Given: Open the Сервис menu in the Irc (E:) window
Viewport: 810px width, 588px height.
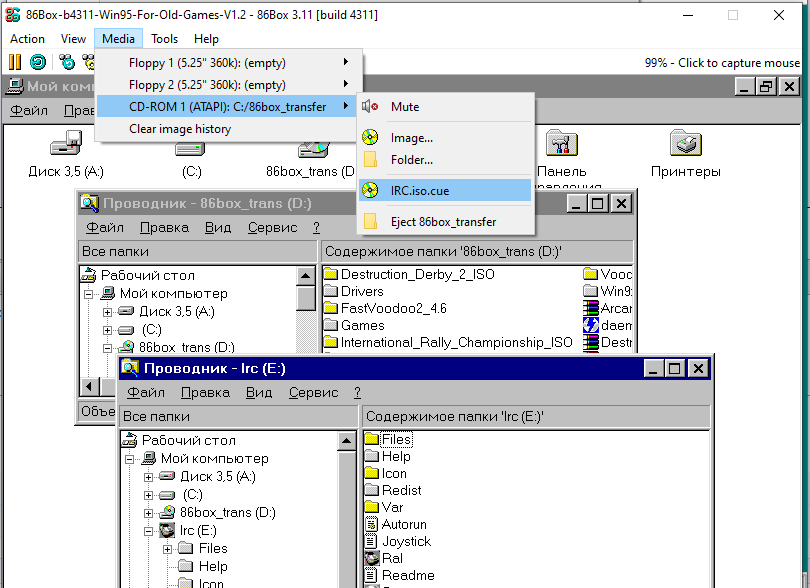Looking at the screenshot, I should [313, 393].
